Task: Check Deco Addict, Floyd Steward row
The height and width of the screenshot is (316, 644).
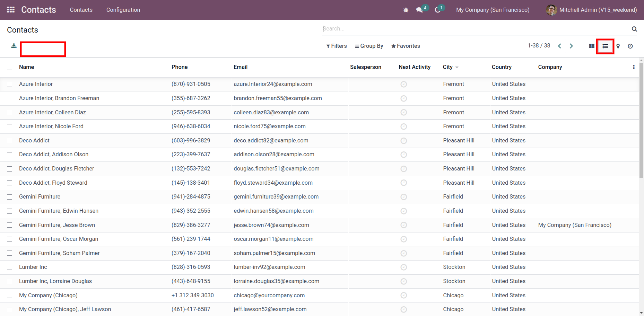Action: click(x=9, y=183)
